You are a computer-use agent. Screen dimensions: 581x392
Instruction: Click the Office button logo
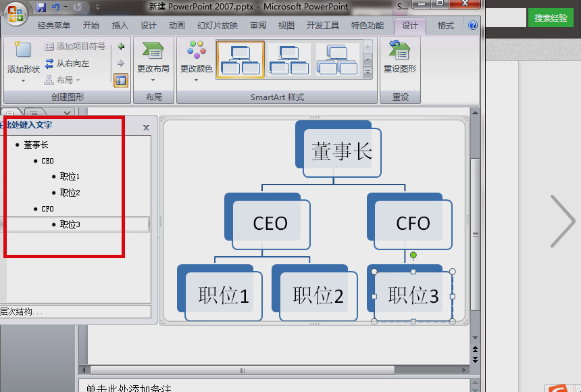tap(15, 14)
